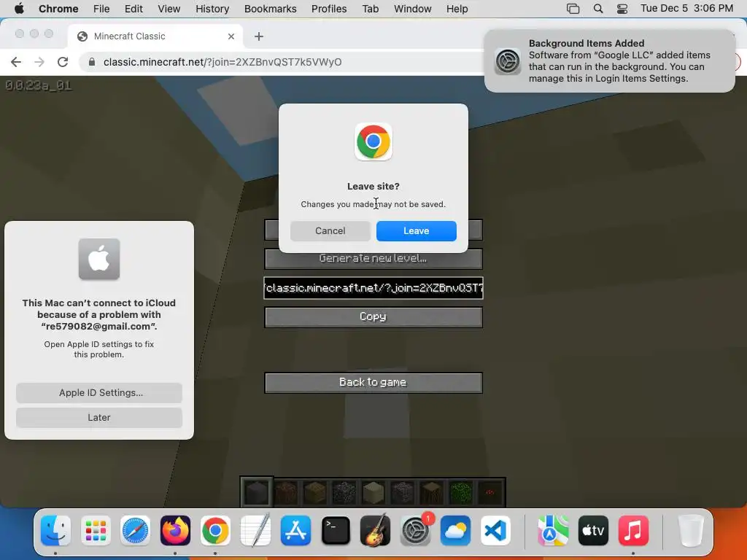This screenshot has height=560, width=747.
Task: Open the Window menu
Action: coord(413,9)
